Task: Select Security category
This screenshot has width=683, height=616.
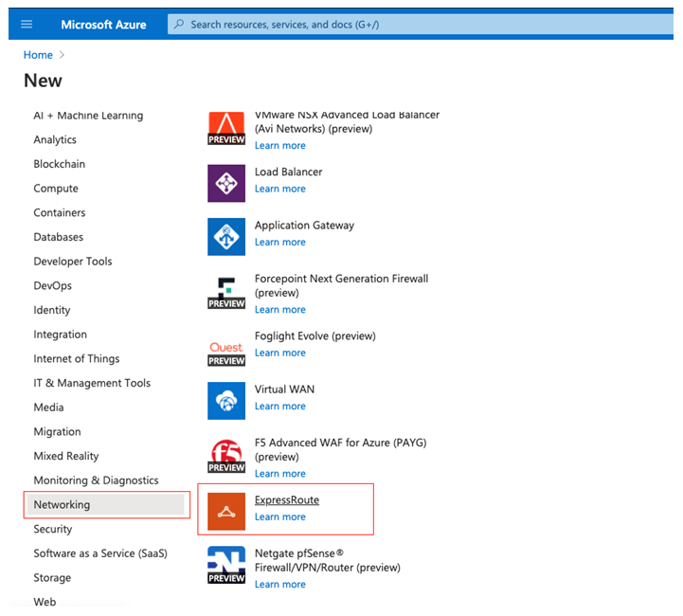Action: coord(53,529)
